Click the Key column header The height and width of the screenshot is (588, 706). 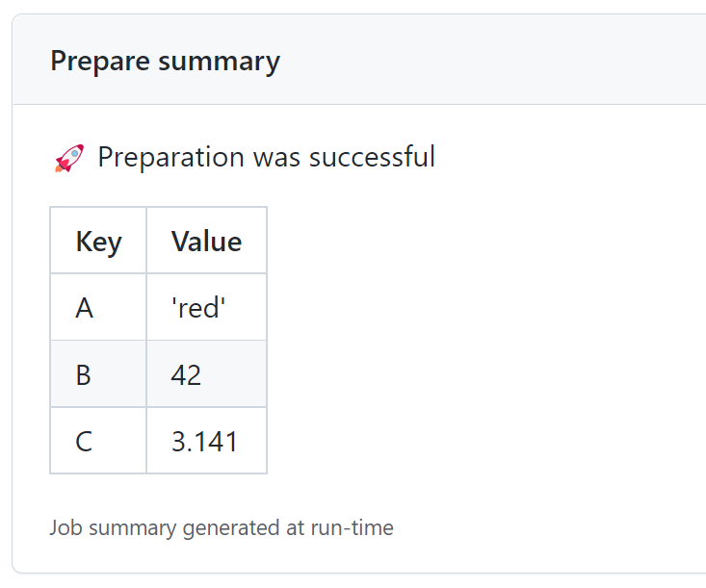click(x=98, y=241)
